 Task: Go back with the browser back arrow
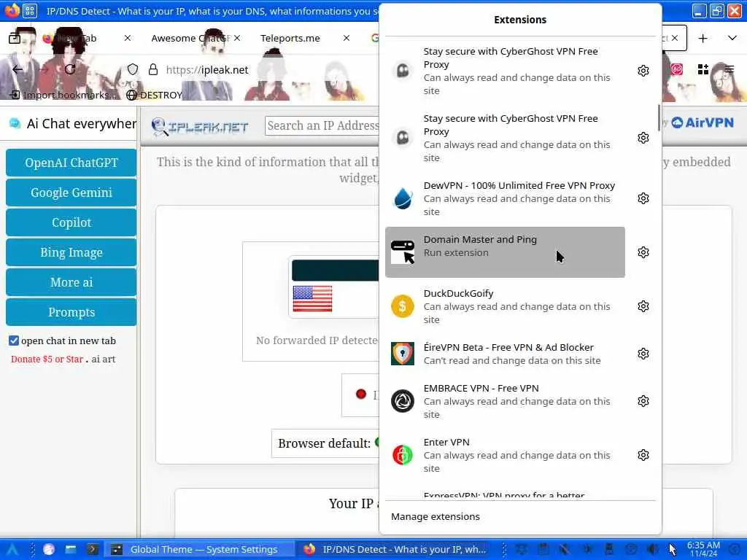18,69
